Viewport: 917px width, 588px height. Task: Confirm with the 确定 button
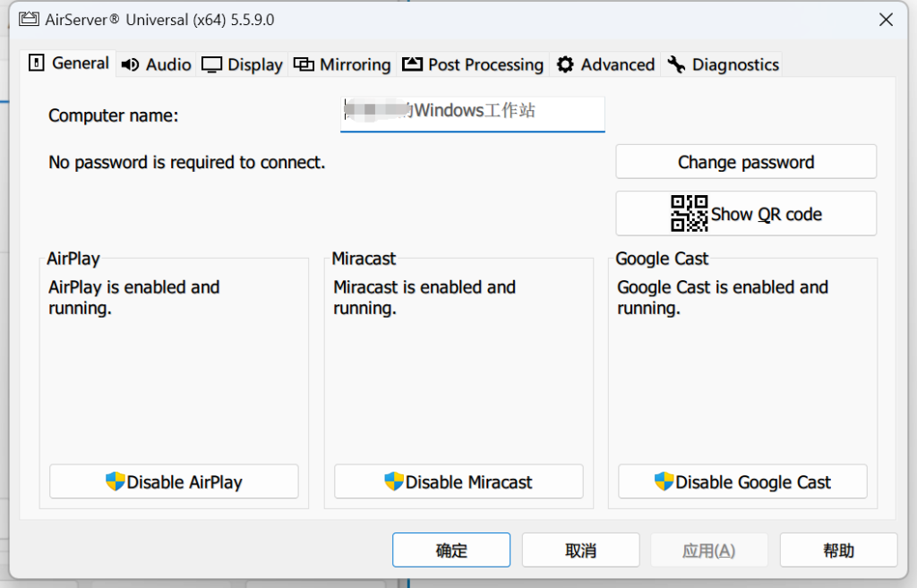point(451,550)
